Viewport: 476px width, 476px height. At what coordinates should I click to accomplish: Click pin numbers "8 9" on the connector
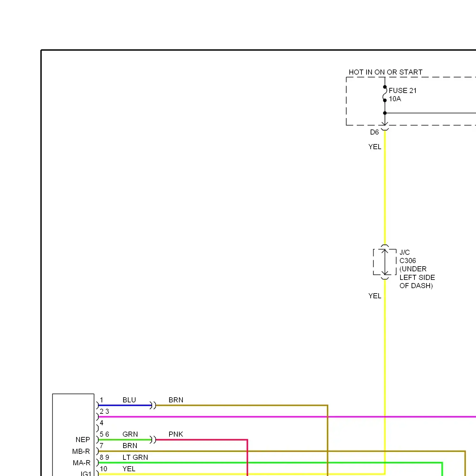104,458
